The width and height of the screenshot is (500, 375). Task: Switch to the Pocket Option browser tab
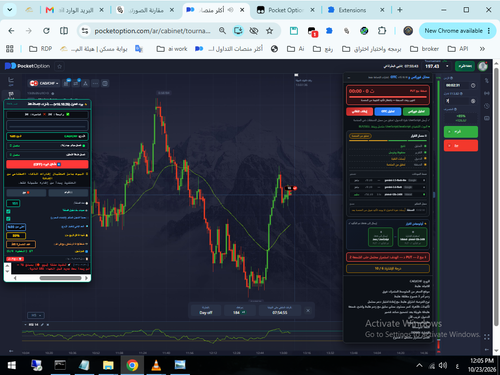[x=286, y=10]
